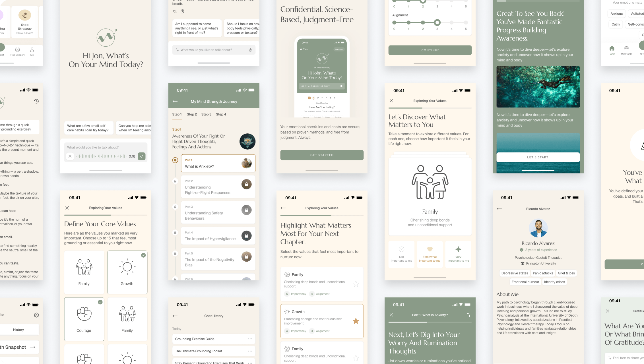Tap lock icon on Part 5 card
The height and width of the screenshot is (364, 644).
tap(247, 257)
